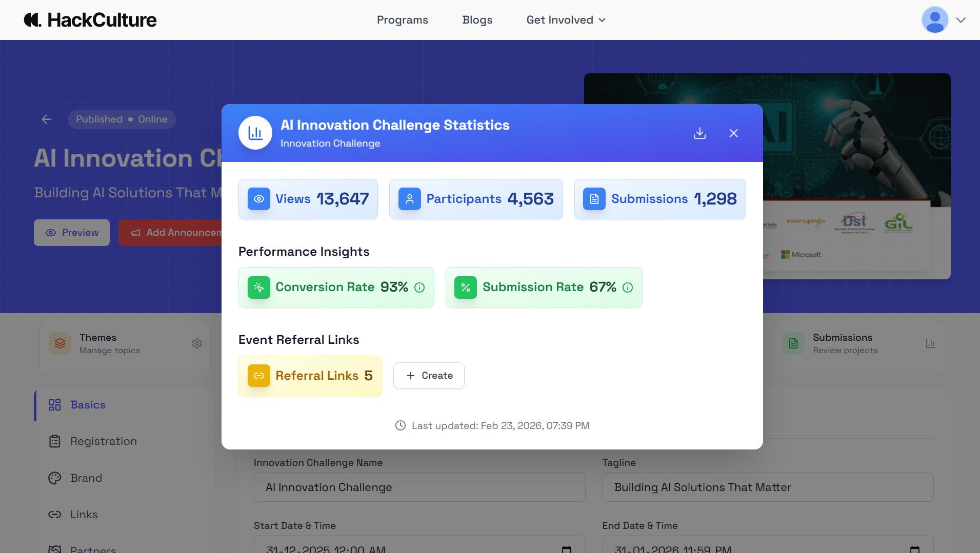980x553 pixels.
Task: Click the Preview button
Action: point(72,233)
